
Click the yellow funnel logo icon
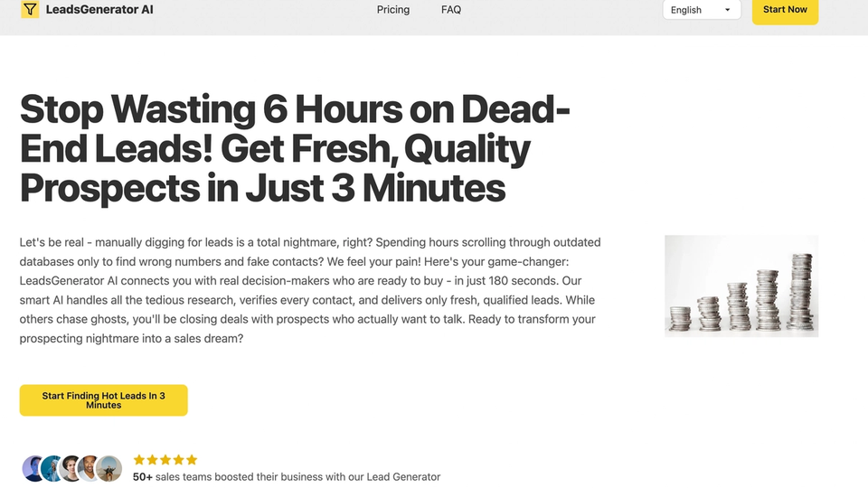30,9
